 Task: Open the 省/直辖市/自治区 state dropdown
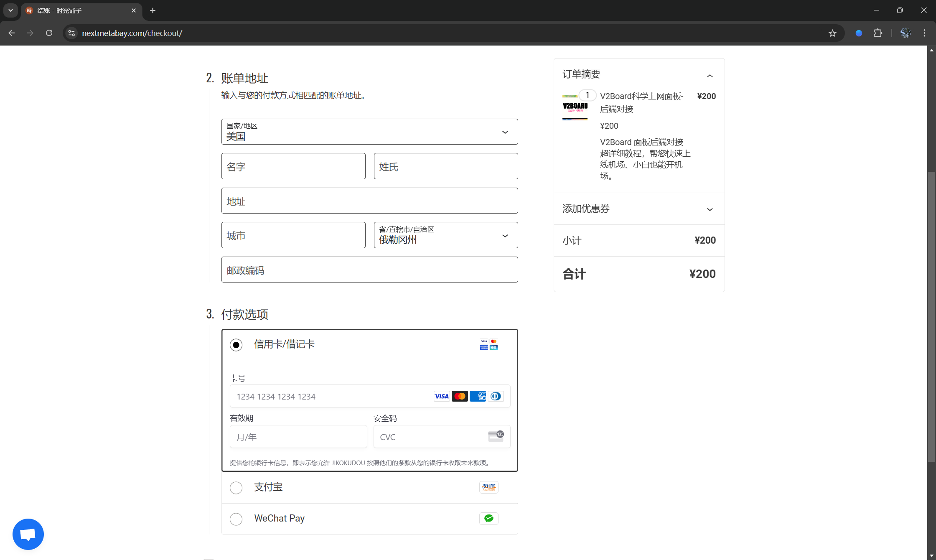(x=445, y=235)
